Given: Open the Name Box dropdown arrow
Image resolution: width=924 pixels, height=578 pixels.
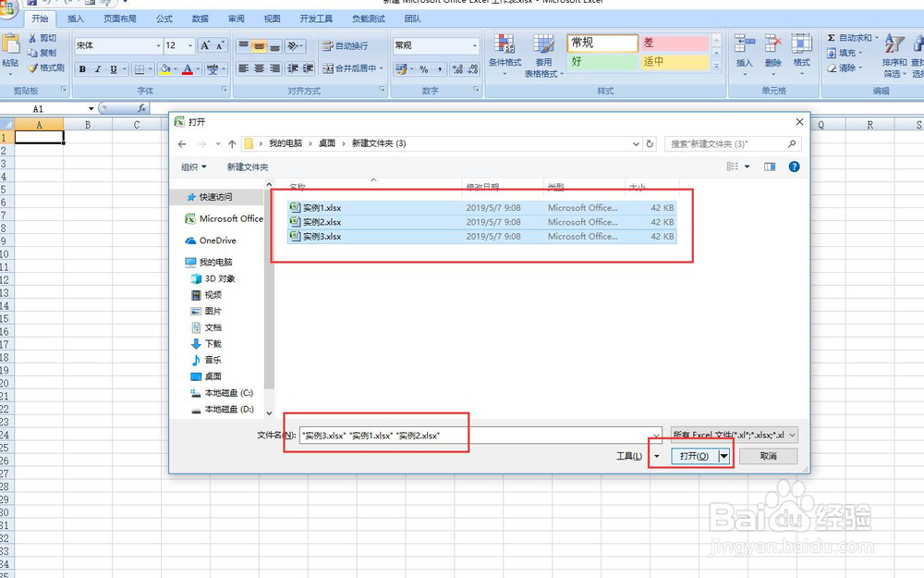Looking at the screenshot, I should pos(91,108).
